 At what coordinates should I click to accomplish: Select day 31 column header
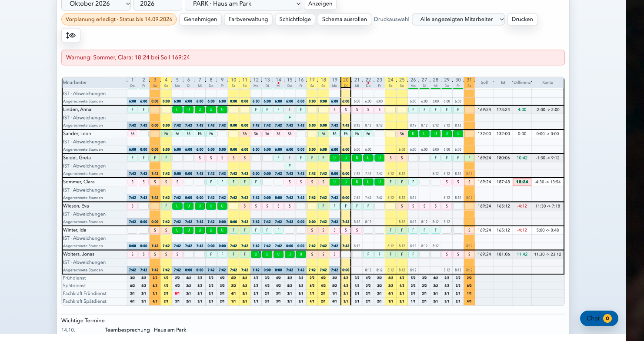click(469, 82)
